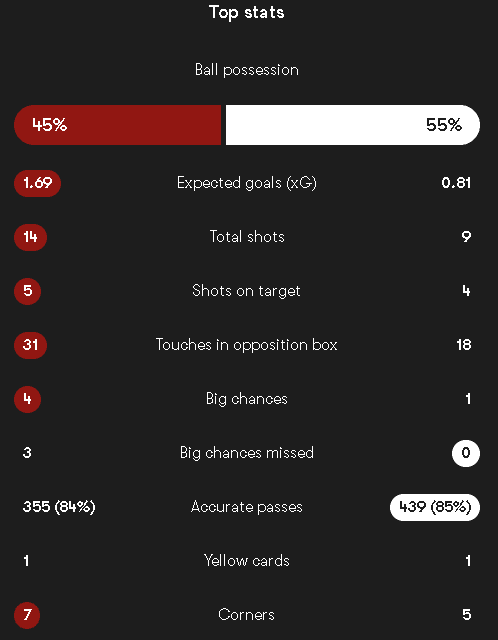The height and width of the screenshot is (640, 498).
Task: Select Touches in opposition box label
Action: (x=247, y=345)
